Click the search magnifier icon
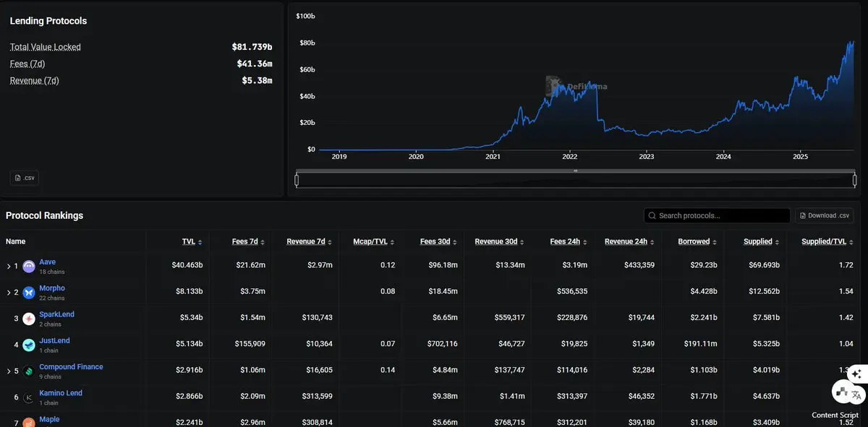Screen dimensions: 868x427 652,215
